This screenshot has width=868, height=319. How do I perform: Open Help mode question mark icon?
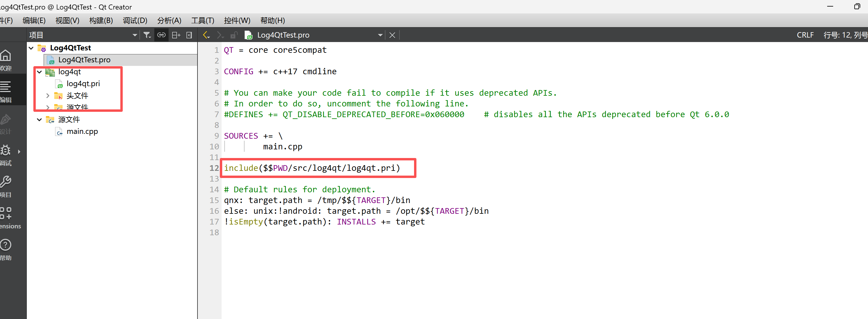coord(6,245)
